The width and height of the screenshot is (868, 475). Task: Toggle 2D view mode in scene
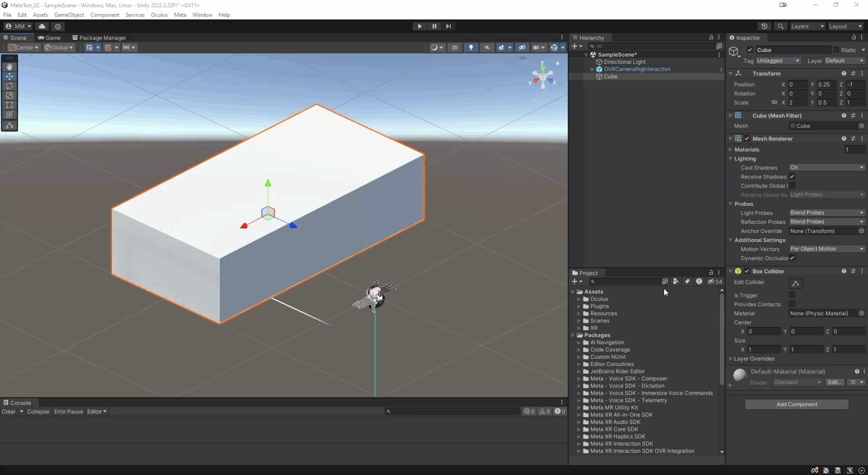point(455,48)
